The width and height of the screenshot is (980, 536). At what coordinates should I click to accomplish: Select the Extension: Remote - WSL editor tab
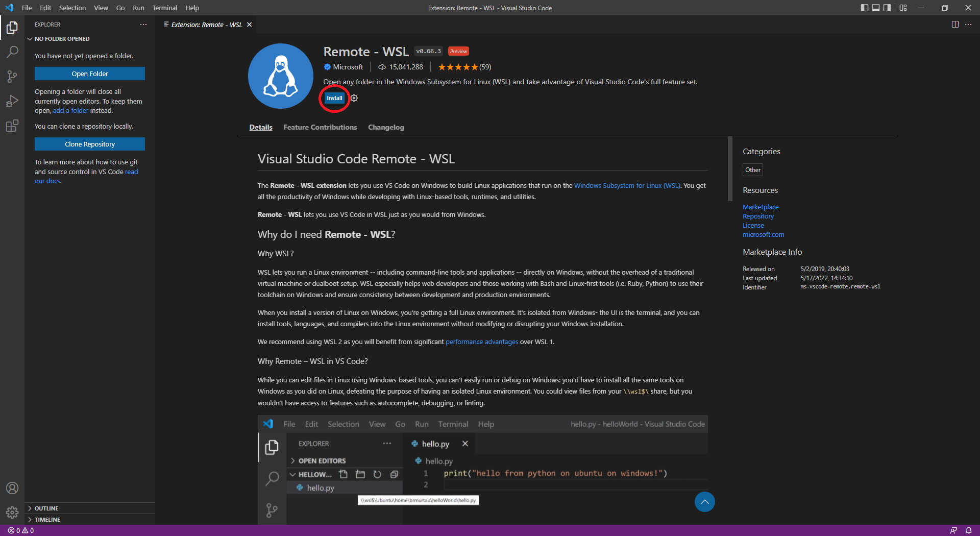point(207,25)
